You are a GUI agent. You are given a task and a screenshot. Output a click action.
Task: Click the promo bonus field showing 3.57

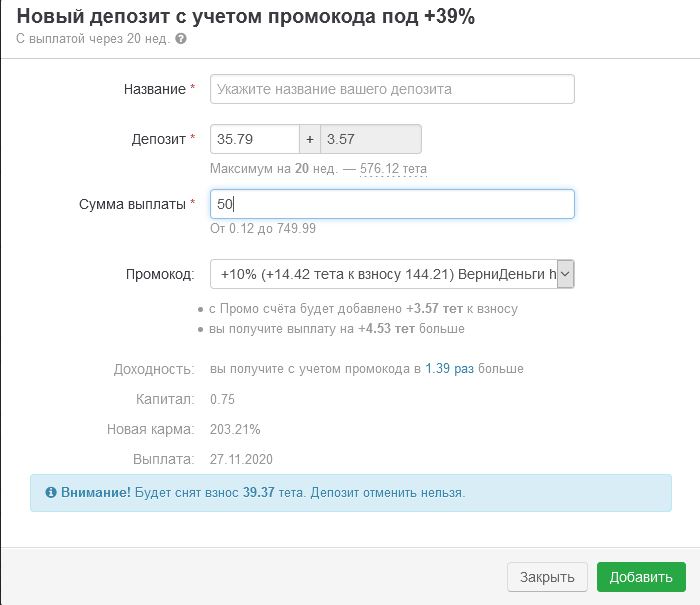coord(370,139)
